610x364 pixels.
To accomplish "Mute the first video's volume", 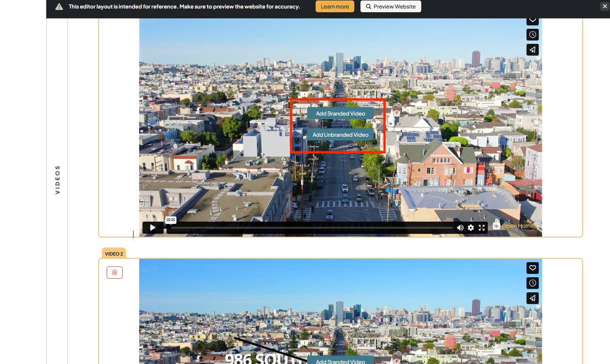I will pyautogui.click(x=460, y=228).
